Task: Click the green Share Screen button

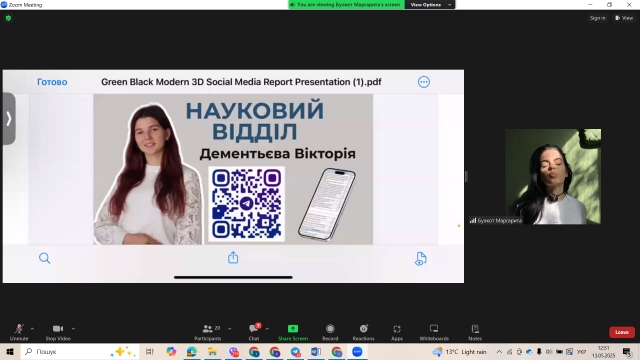Action: tap(293, 332)
